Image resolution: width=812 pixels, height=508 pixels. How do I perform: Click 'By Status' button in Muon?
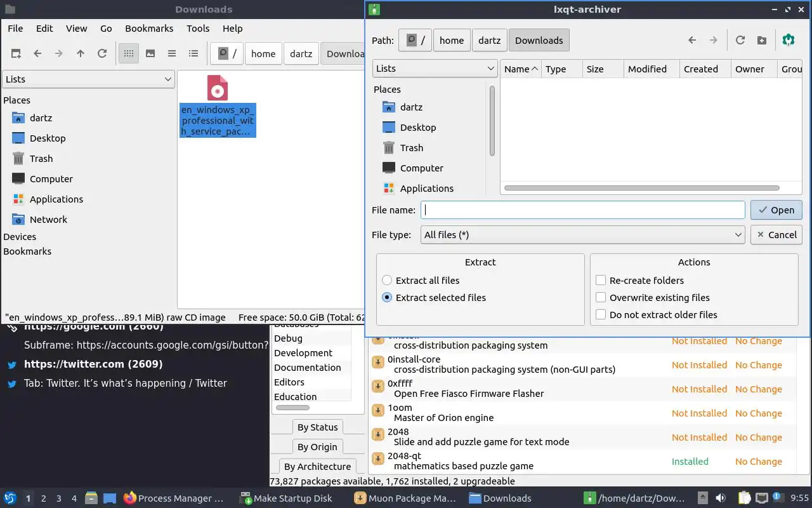pyautogui.click(x=317, y=427)
